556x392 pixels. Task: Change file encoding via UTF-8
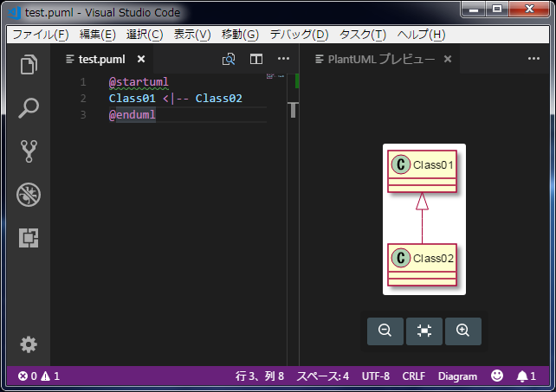[x=376, y=376]
